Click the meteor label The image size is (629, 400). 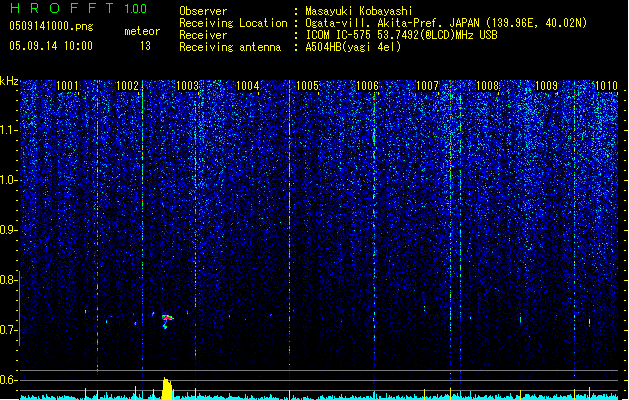pos(142,31)
